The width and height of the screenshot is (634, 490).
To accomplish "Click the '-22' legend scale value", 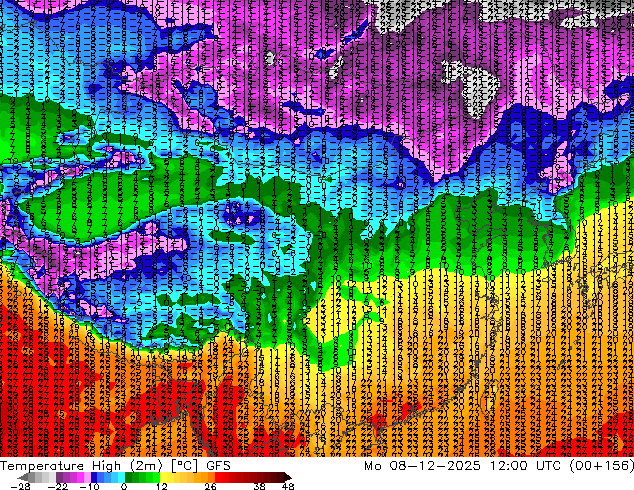I will 57,486.
